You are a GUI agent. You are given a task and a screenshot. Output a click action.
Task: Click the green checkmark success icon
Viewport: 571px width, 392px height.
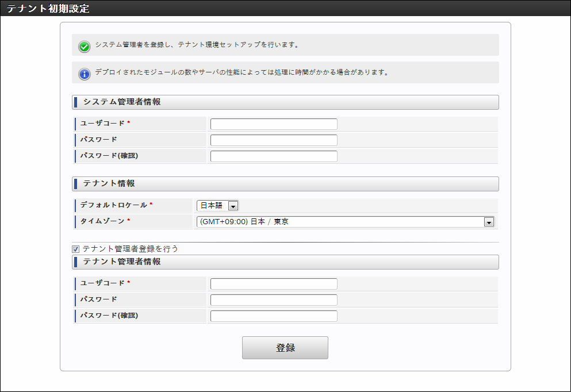pos(85,47)
